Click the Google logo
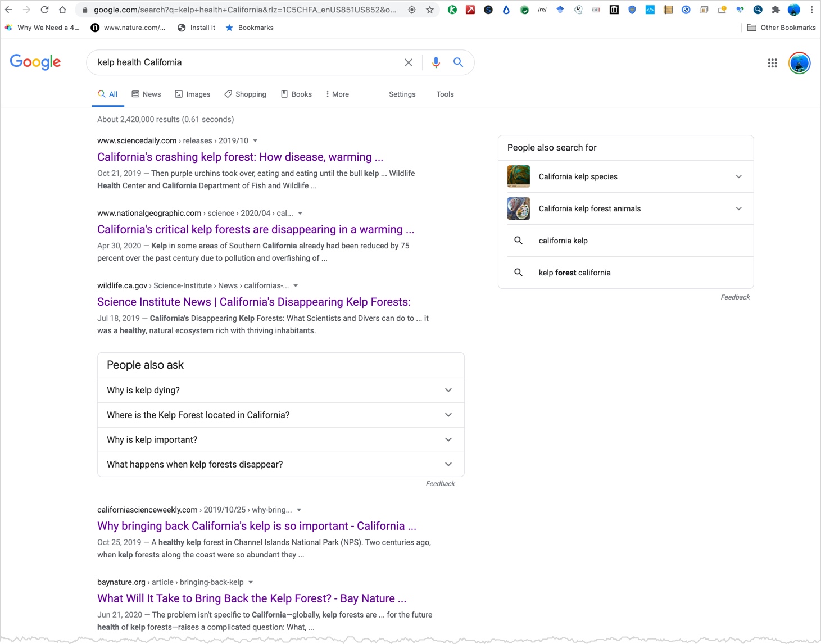This screenshot has width=821, height=644. [x=35, y=62]
